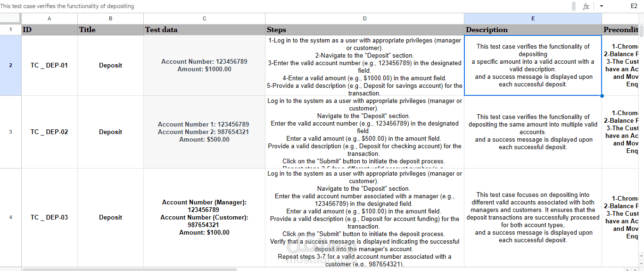Click the select-all corner box

tap(10, 18)
